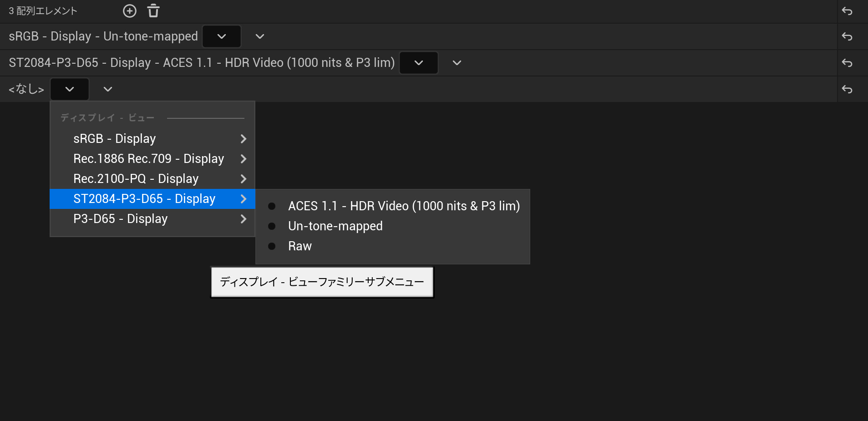Click the trash icon to empty array

[x=153, y=11]
